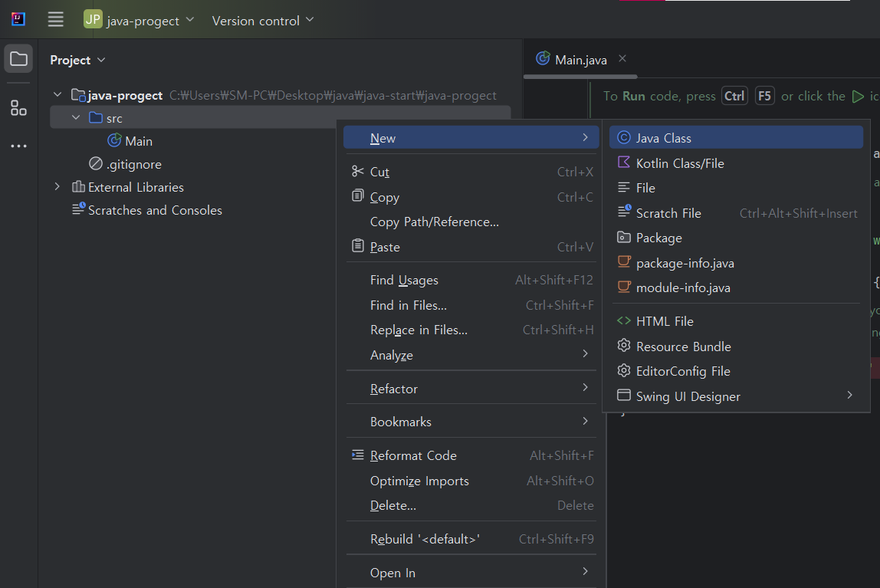The image size is (880, 588).
Task: Click the Swing UI Designer window icon
Action: (x=623, y=395)
